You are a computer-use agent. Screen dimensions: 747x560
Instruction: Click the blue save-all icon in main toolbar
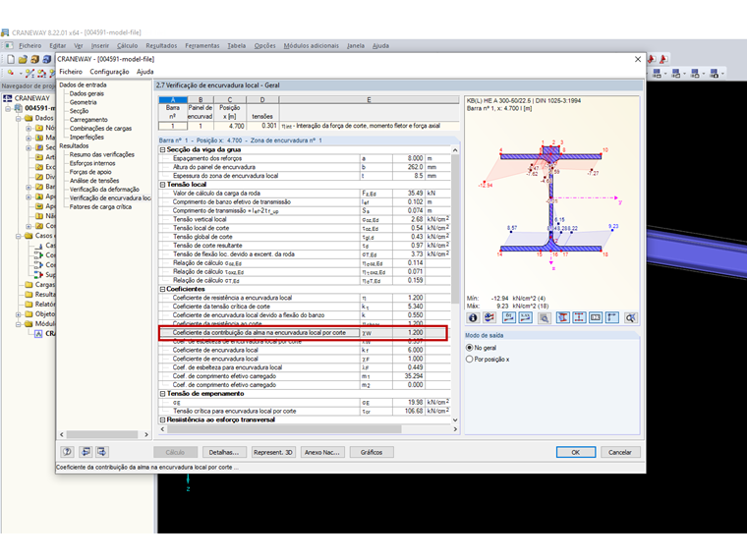47,60
